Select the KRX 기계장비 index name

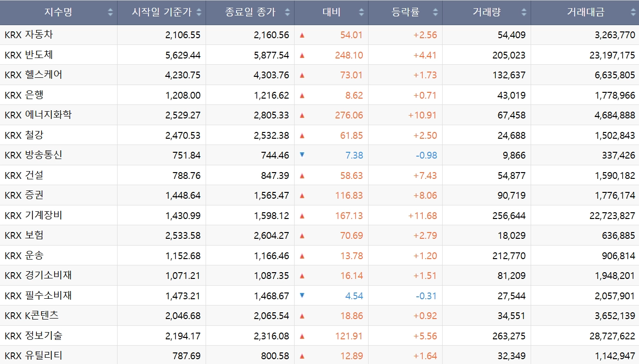coord(33,216)
